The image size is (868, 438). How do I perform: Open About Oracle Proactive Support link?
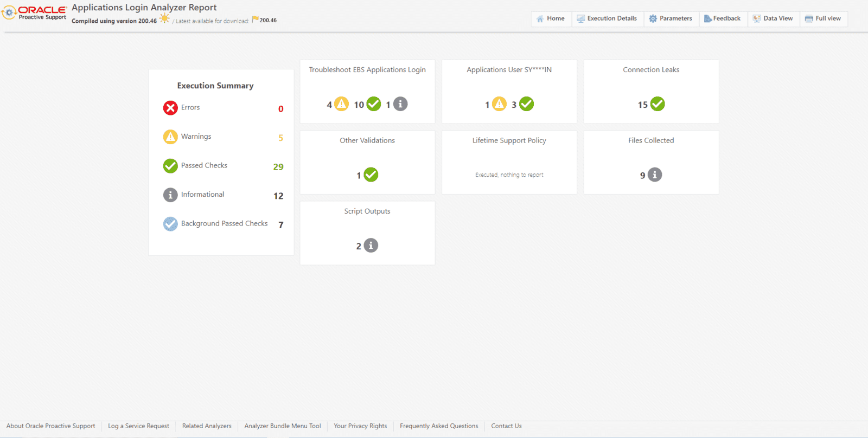tap(50, 426)
